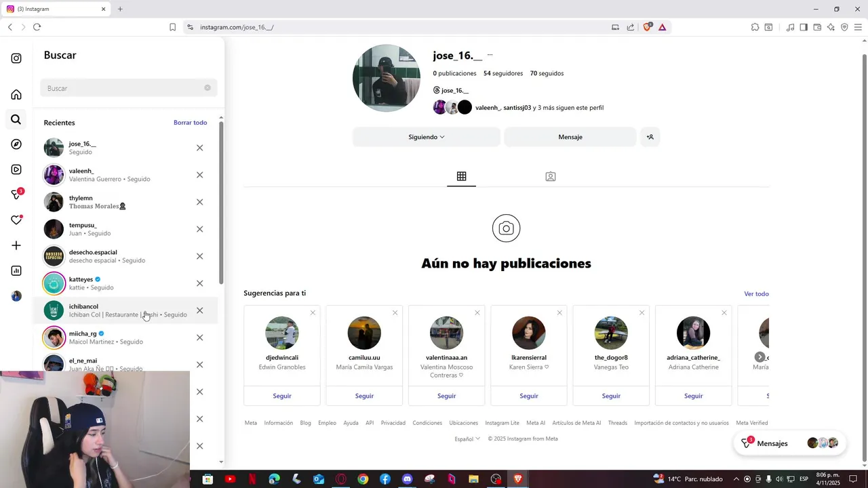This screenshot has height=488, width=868.
Task: Remove valeenh_ from recent searches
Action: point(199,175)
